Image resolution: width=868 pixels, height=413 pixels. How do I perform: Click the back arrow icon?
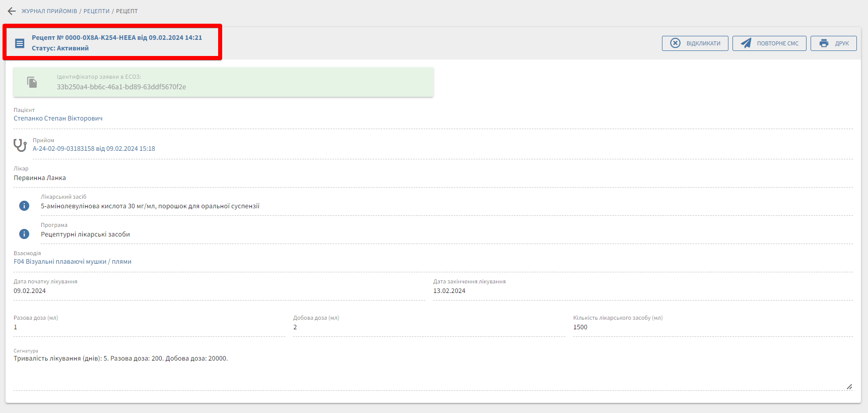tap(12, 11)
